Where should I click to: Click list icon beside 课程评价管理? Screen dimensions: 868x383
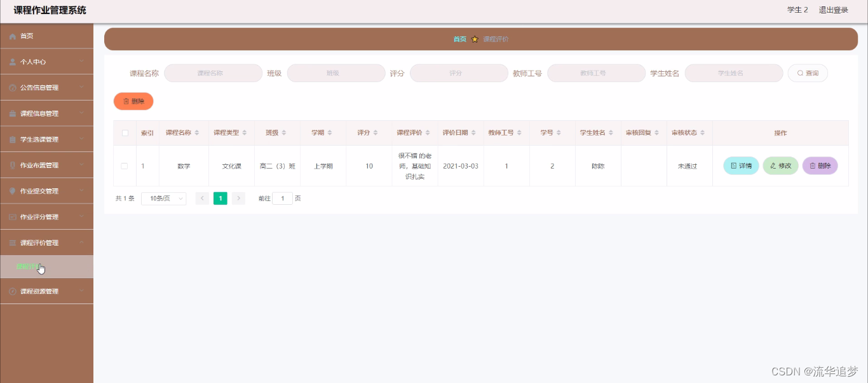pyautogui.click(x=13, y=242)
